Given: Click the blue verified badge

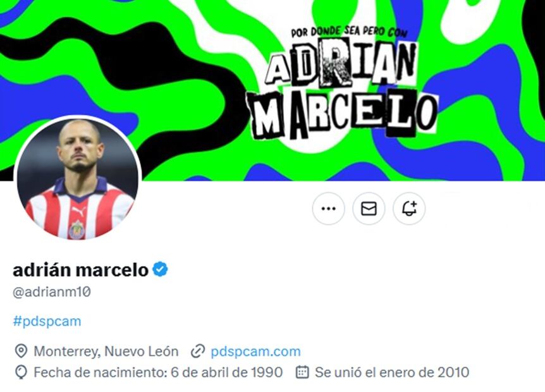Looking at the screenshot, I should (160, 269).
